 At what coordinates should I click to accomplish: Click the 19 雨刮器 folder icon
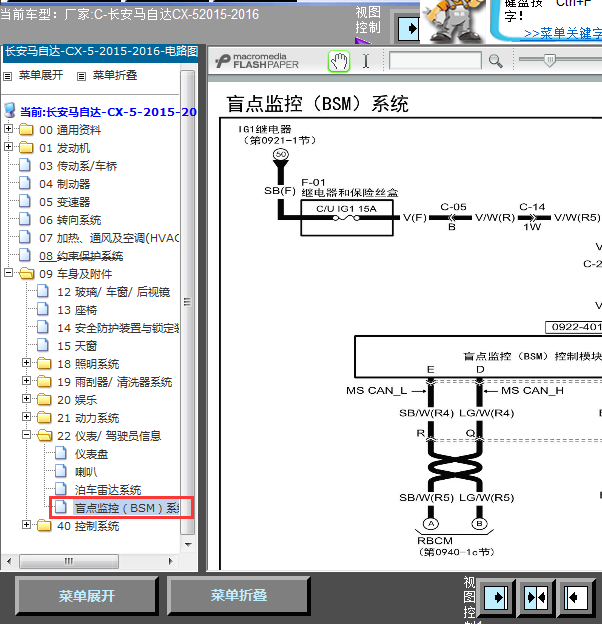point(44,381)
